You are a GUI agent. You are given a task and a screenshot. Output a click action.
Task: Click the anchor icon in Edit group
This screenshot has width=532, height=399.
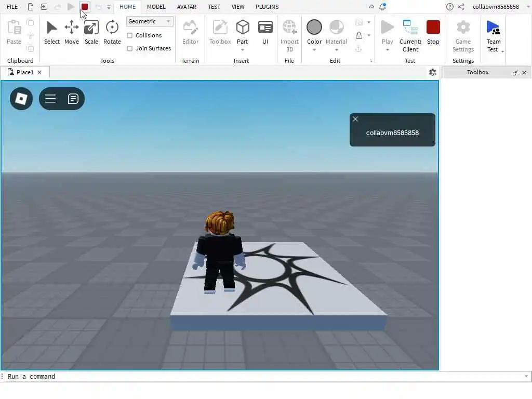pyautogui.click(x=358, y=49)
